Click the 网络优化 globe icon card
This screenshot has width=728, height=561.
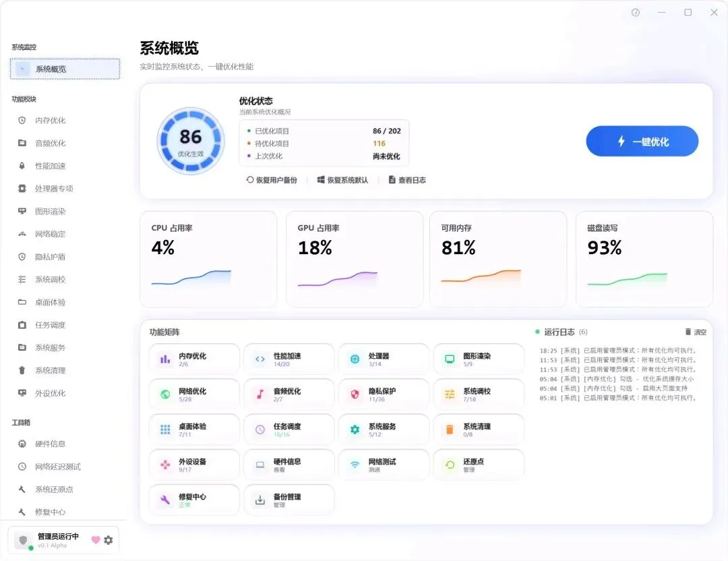(x=194, y=394)
